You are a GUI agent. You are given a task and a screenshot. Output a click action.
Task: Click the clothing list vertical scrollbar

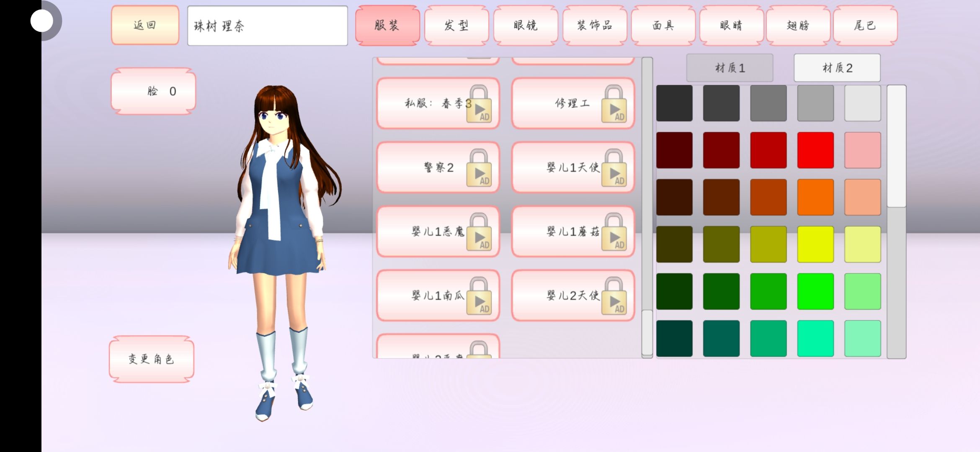tap(647, 333)
